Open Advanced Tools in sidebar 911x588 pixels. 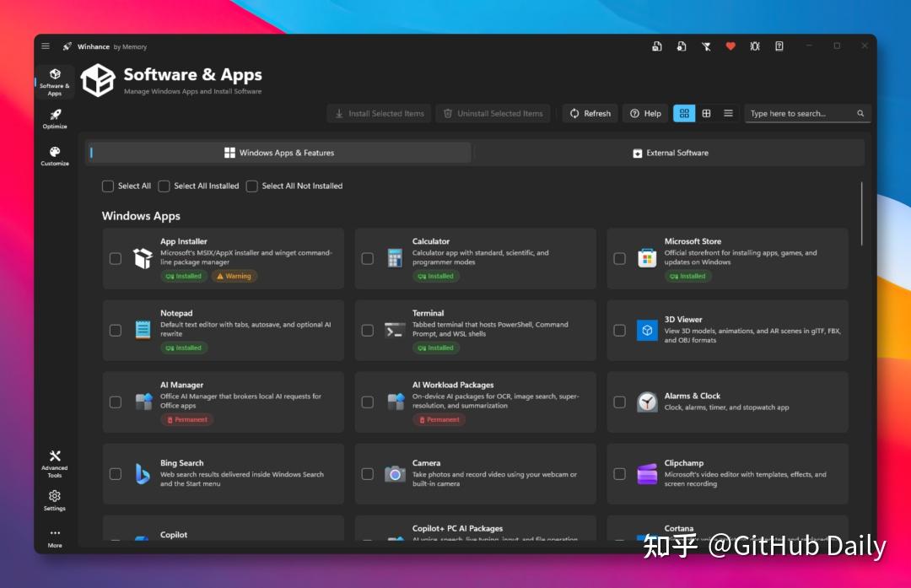click(55, 464)
